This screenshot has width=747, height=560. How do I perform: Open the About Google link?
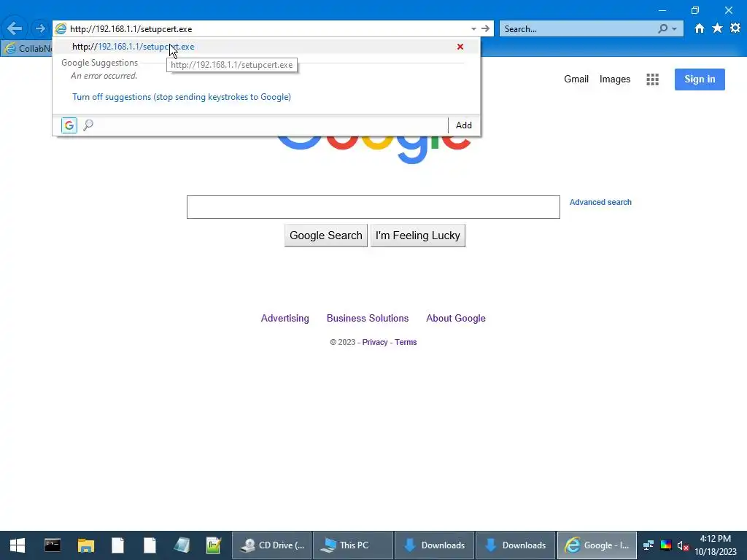[x=456, y=318]
